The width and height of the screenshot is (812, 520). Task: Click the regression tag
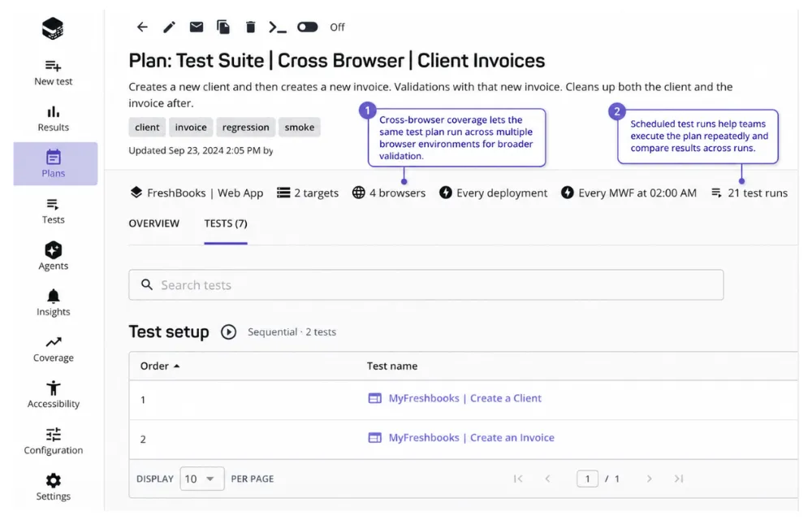tap(245, 128)
